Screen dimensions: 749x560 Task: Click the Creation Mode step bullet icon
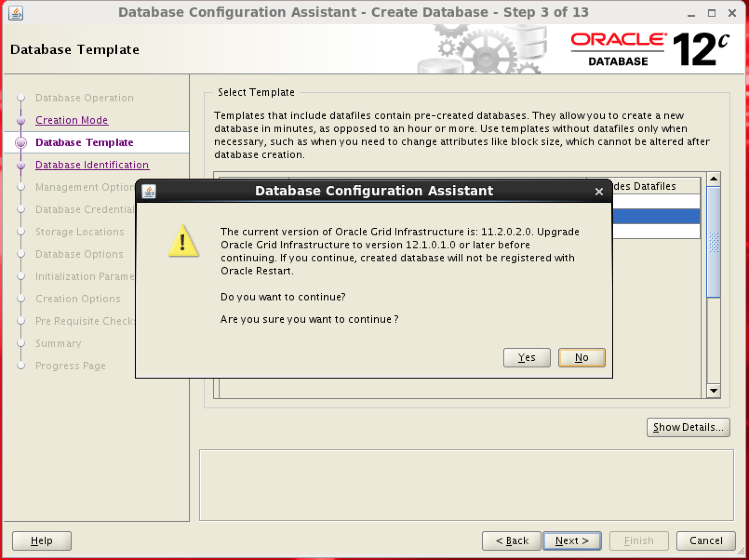click(21, 120)
